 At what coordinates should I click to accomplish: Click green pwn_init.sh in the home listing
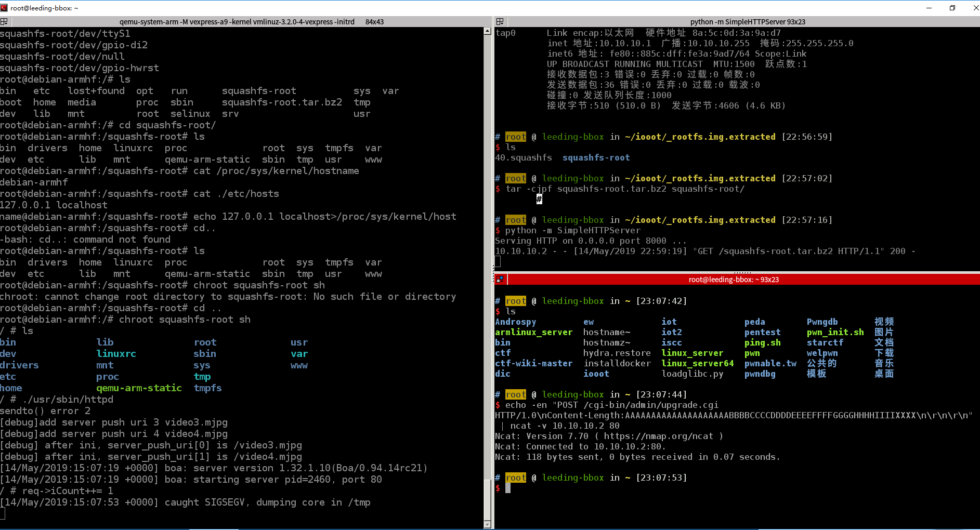[835, 332]
